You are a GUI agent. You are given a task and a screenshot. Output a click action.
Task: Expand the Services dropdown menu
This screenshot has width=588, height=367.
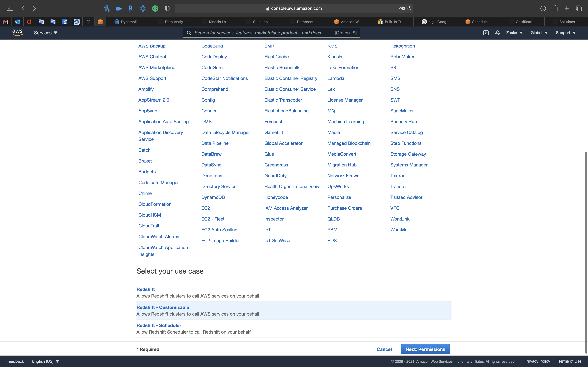tap(45, 33)
